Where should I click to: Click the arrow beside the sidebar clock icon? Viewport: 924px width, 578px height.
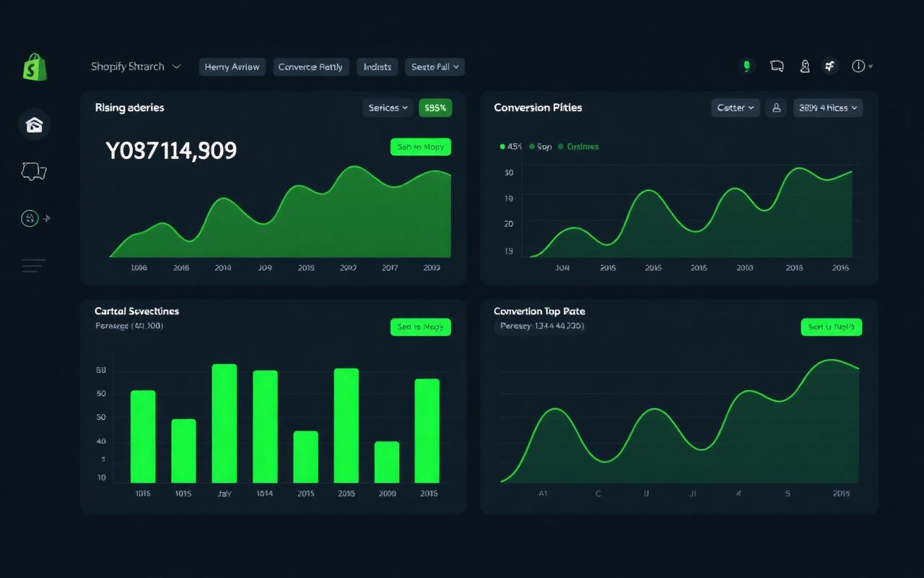47,218
